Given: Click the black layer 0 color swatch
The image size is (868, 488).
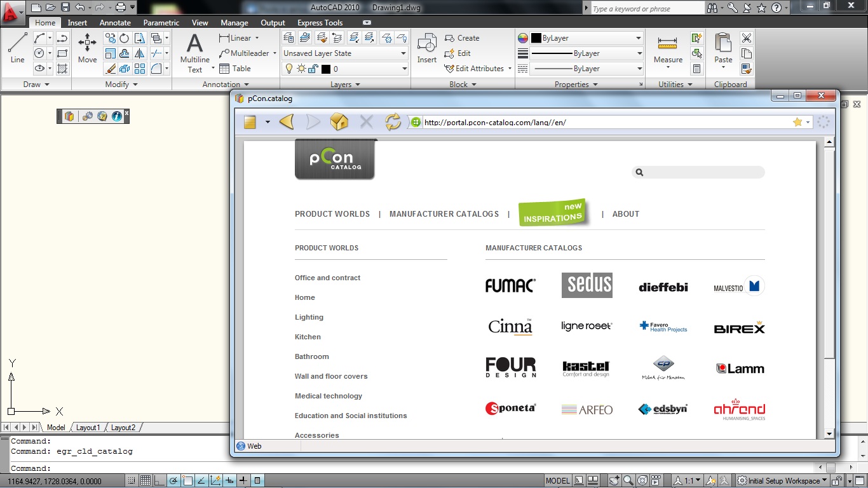Looking at the screenshot, I should point(326,69).
